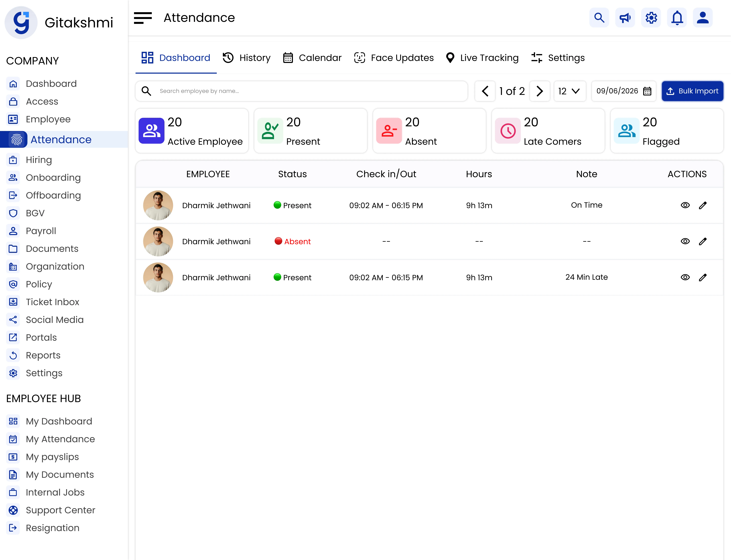Click the Late Comers clock icon
This screenshot has height=560, width=731.
point(508,131)
